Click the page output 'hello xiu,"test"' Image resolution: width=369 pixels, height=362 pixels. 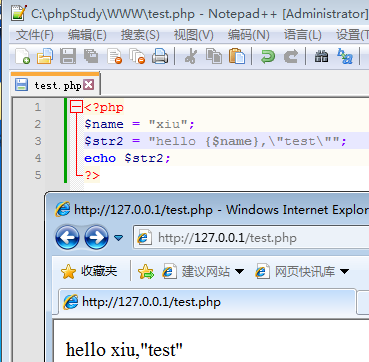tap(124, 350)
